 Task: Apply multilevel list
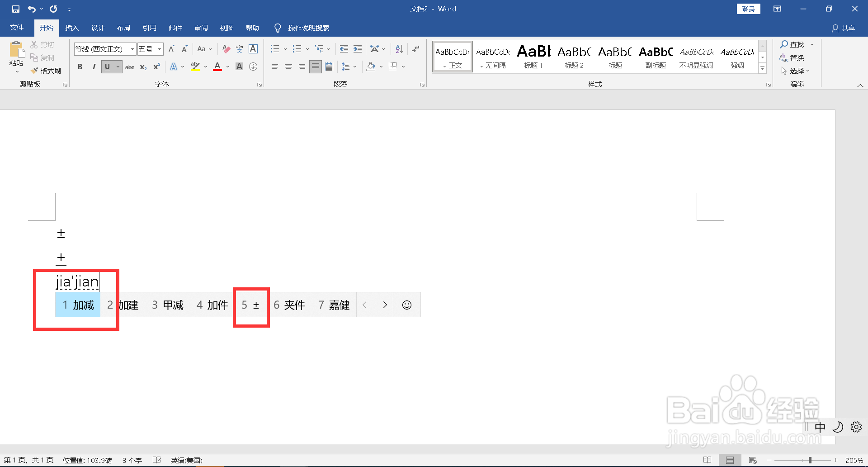tap(320, 49)
